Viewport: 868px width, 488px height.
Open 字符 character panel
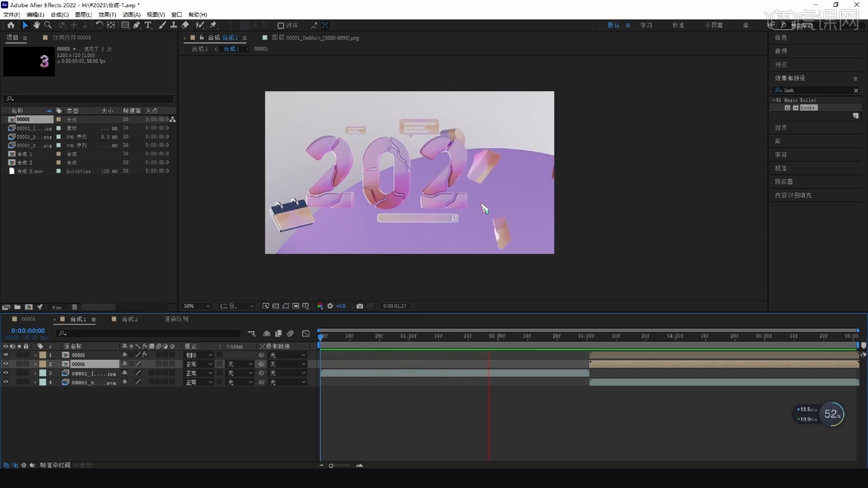point(781,155)
